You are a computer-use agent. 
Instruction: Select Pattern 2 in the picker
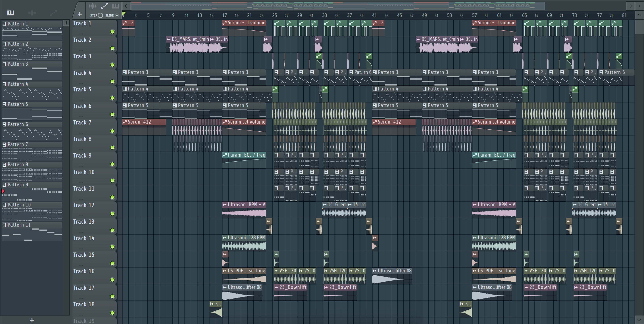[32, 50]
